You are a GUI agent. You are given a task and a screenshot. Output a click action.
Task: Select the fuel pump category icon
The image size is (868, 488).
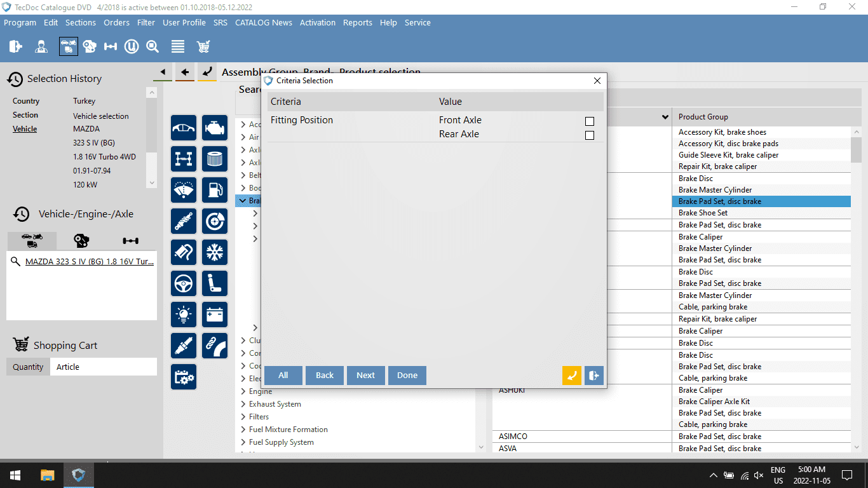215,190
